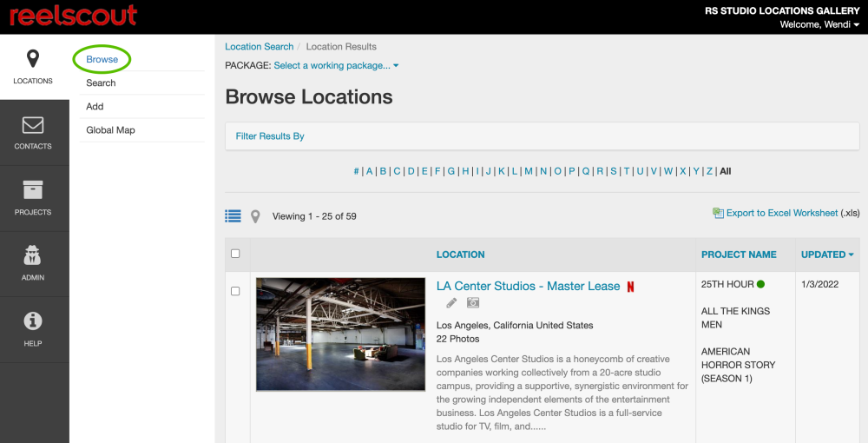868x443 pixels.
Task: Tick the checkbox for LA Center Studios row
Action: click(x=235, y=291)
